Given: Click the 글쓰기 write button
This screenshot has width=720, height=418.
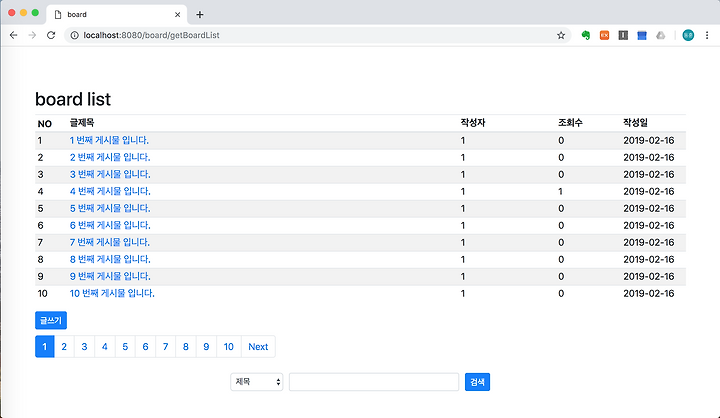Looking at the screenshot, I should coord(51,320).
